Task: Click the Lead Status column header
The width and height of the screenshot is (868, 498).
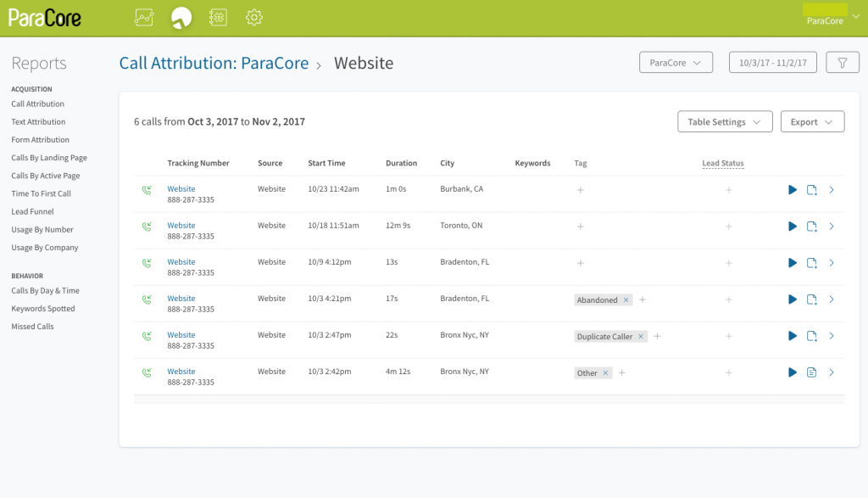Action: (x=723, y=164)
